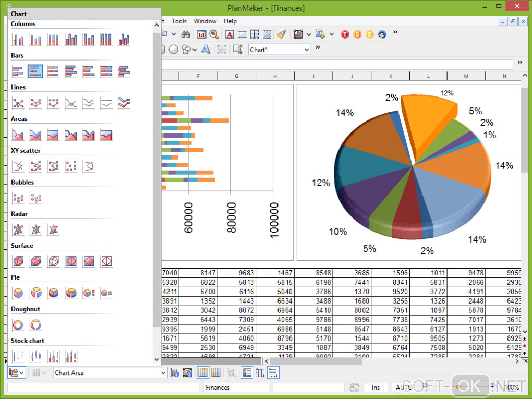532x399 pixels.
Task: Pick the first Areas chart type icon
Action: [18, 135]
